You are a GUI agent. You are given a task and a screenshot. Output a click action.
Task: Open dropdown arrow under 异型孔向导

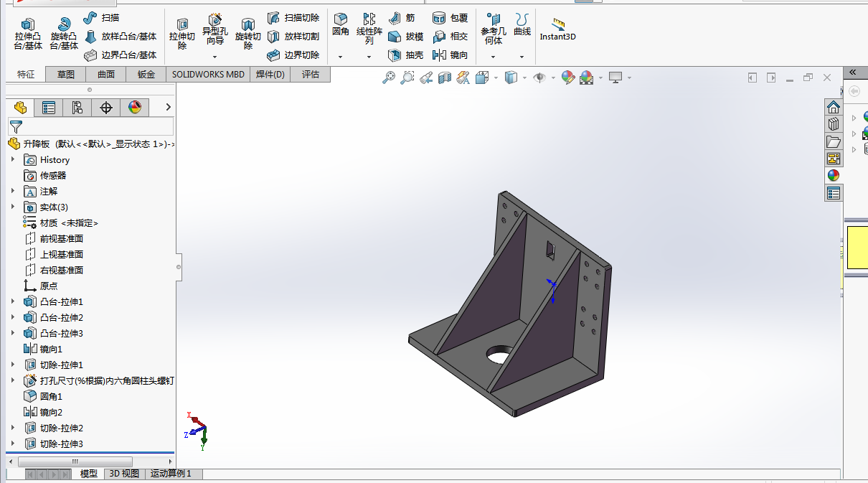click(214, 57)
